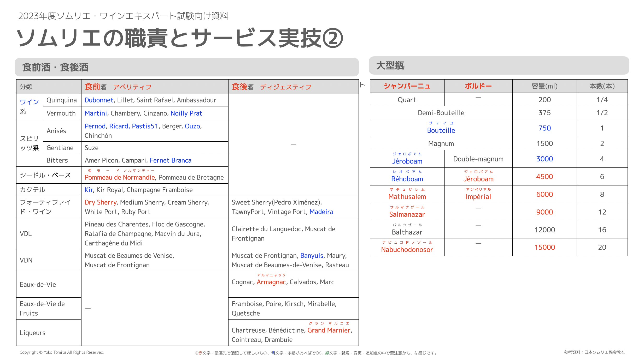Click the 750 capacity value
This screenshot has height=361, width=644.
pos(545,128)
